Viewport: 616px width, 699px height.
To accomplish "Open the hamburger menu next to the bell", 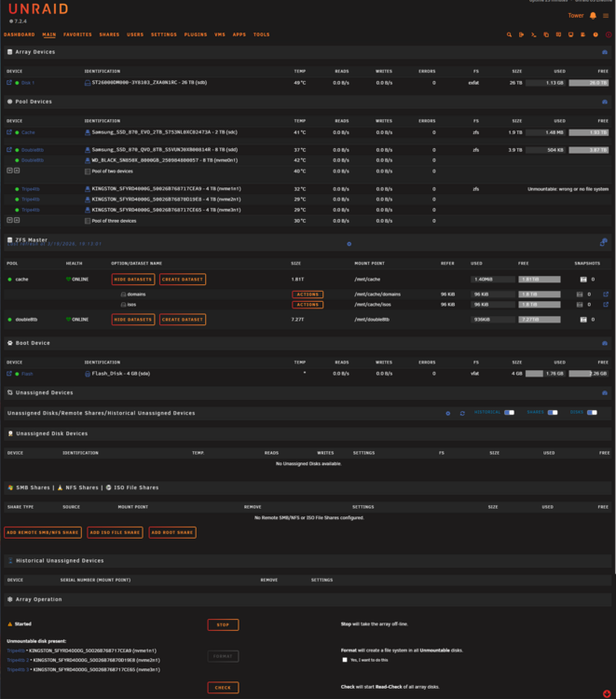I will point(606,16).
